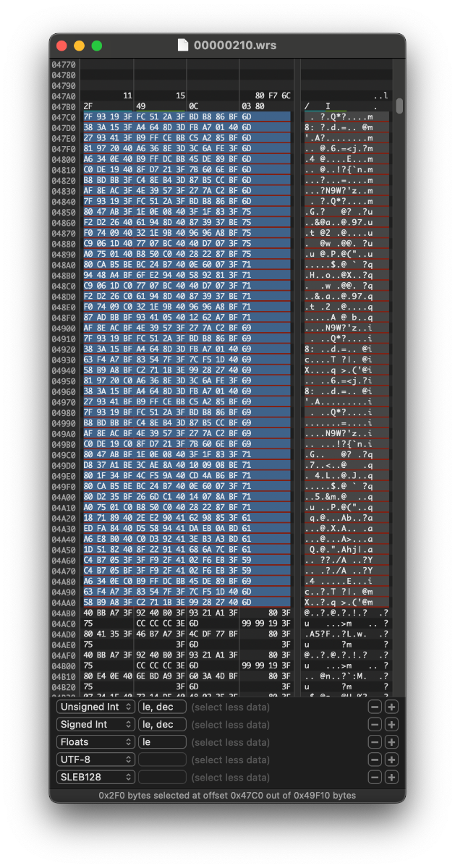455x868 pixels.
Task: Minimize the window with yellow button
Action: point(79,46)
